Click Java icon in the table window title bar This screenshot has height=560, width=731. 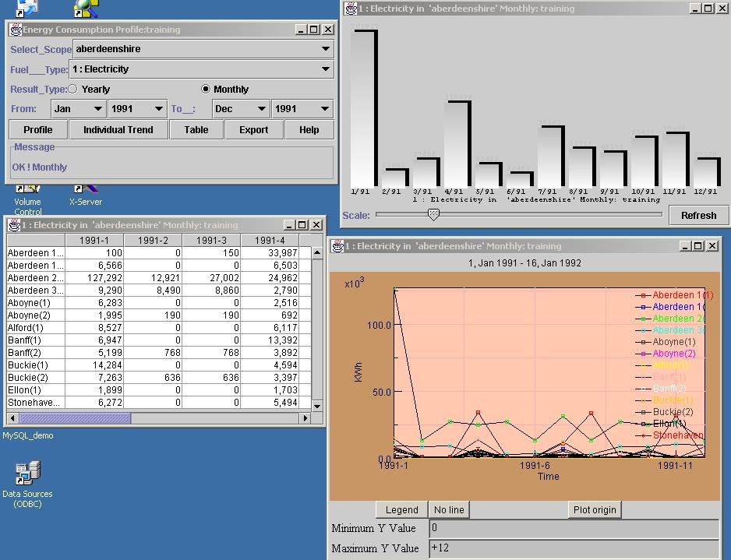14,225
